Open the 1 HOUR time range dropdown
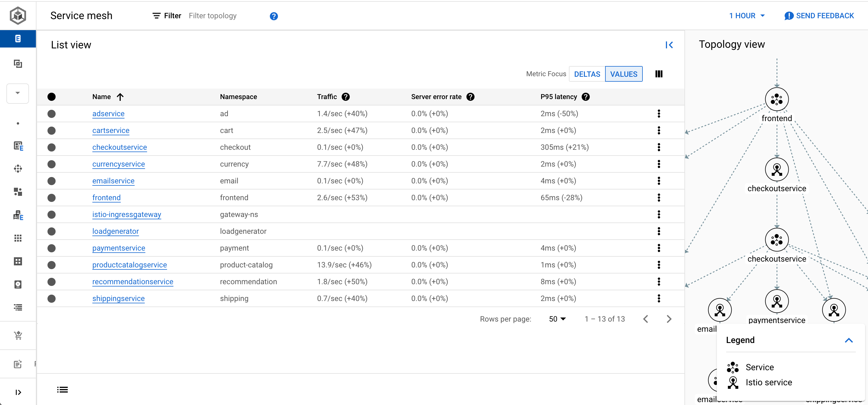Image resolution: width=868 pixels, height=405 pixels. tap(747, 16)
